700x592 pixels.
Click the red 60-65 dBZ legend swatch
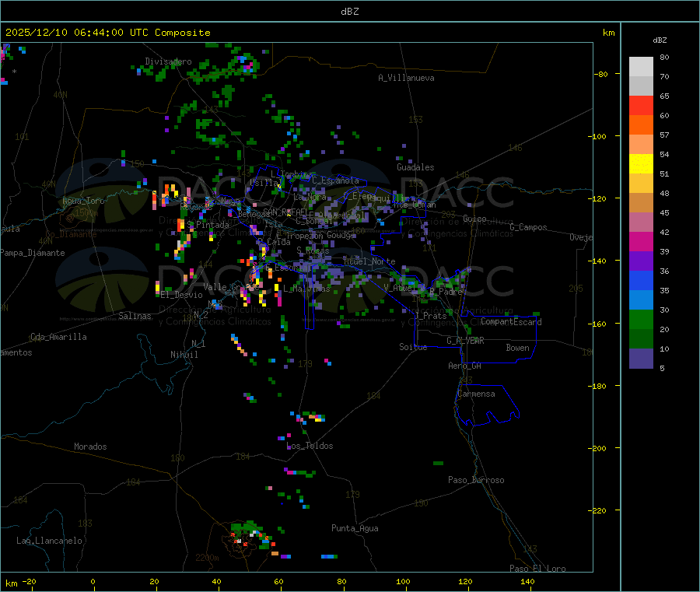point(641,105)
